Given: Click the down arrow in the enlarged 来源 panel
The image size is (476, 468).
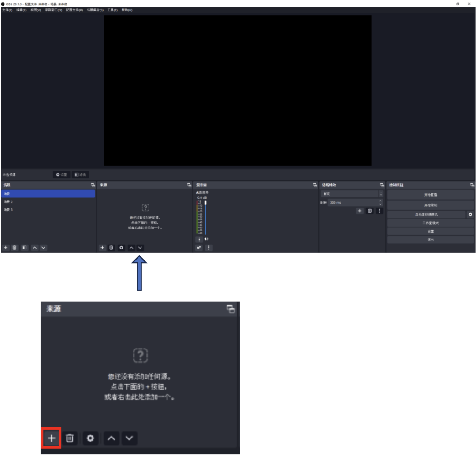Looking at the screenshot, I should (129, 438).
